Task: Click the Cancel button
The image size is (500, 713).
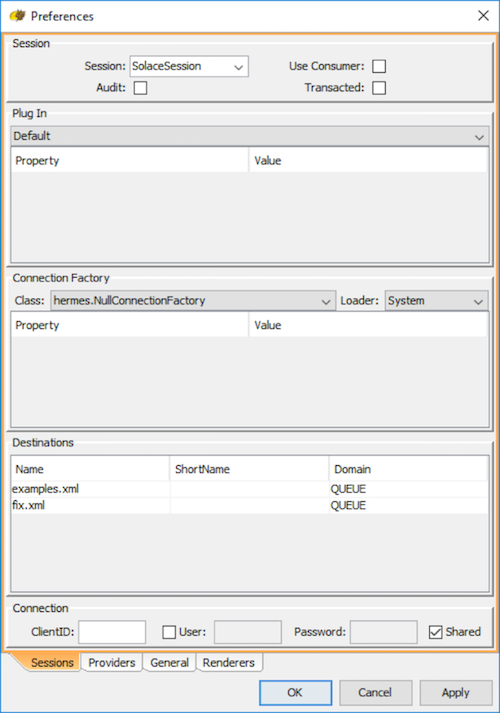Action: [375, 693]
